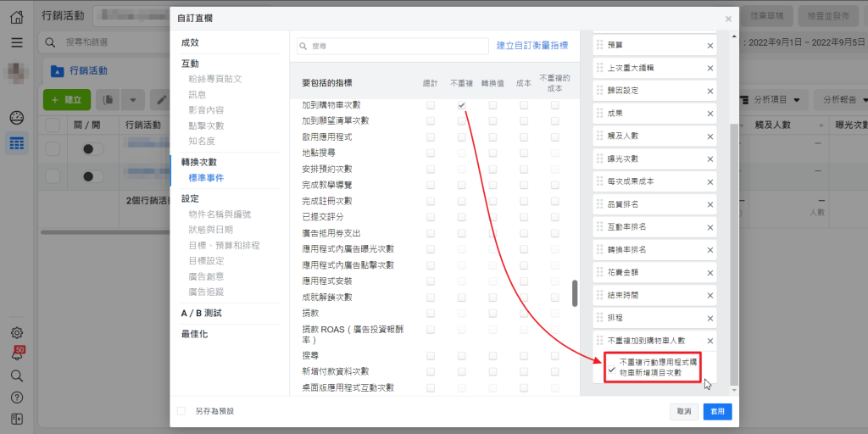Open the home icon in left sidebar
Viewport: 868px width, 434px height.
[17, 17]
